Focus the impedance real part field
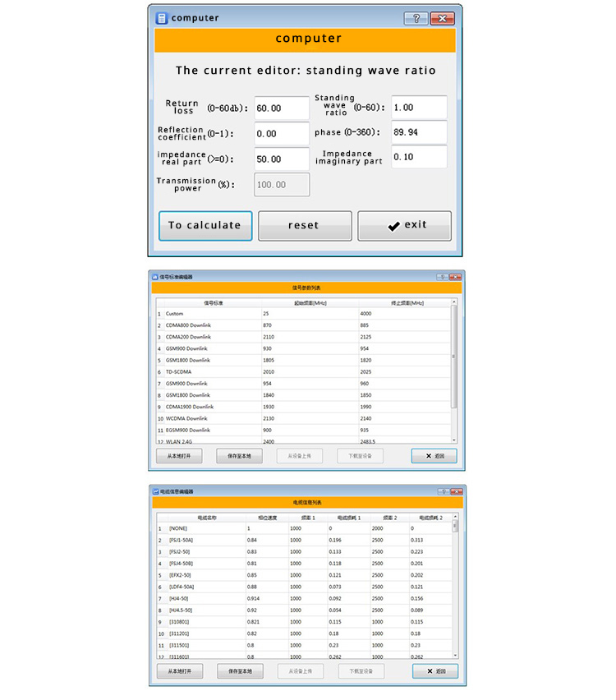This screenshot has height=700, width=616. click(281, 159)
